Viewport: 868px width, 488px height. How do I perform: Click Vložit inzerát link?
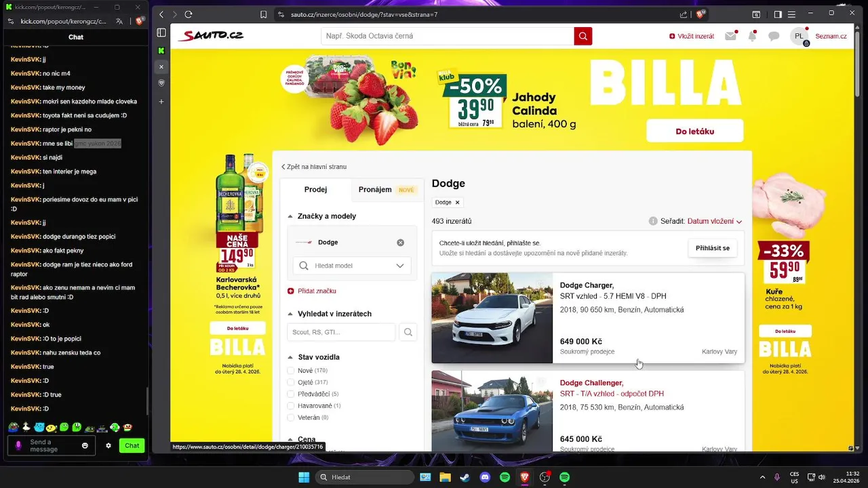[692, 36]
